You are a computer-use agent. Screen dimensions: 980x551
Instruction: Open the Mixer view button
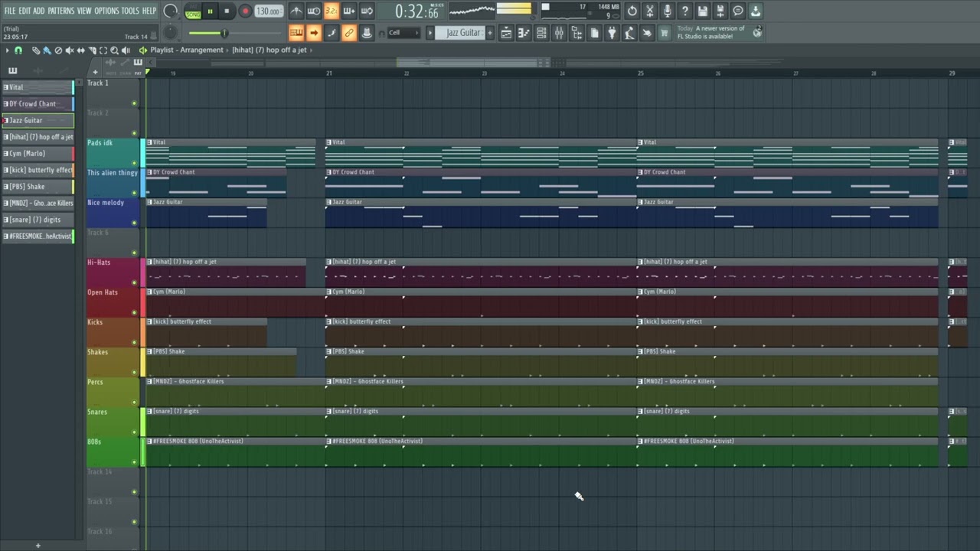coord(559,33)
